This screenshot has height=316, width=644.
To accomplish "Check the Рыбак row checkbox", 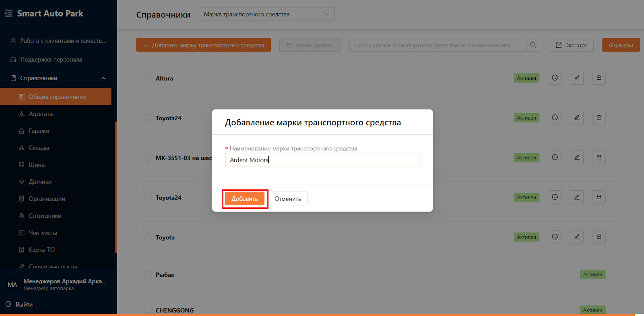I will coord(148,274).
